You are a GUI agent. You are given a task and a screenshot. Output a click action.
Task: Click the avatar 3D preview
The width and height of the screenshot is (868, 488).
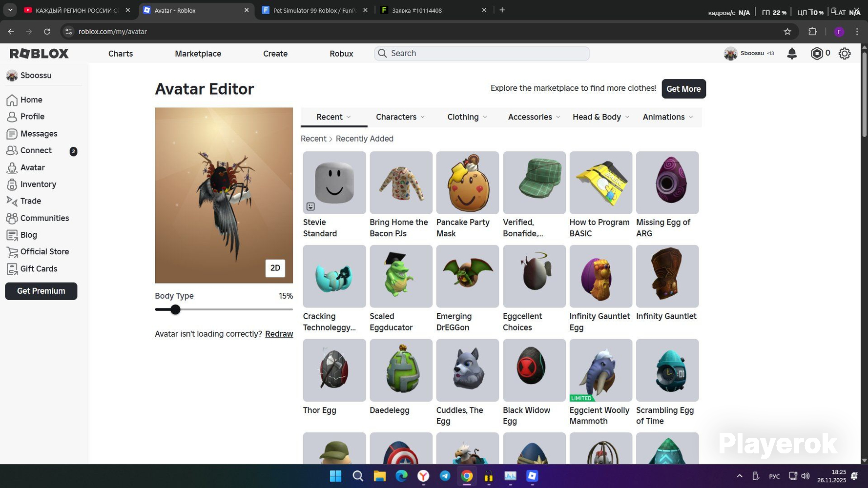tap(224, 195)
